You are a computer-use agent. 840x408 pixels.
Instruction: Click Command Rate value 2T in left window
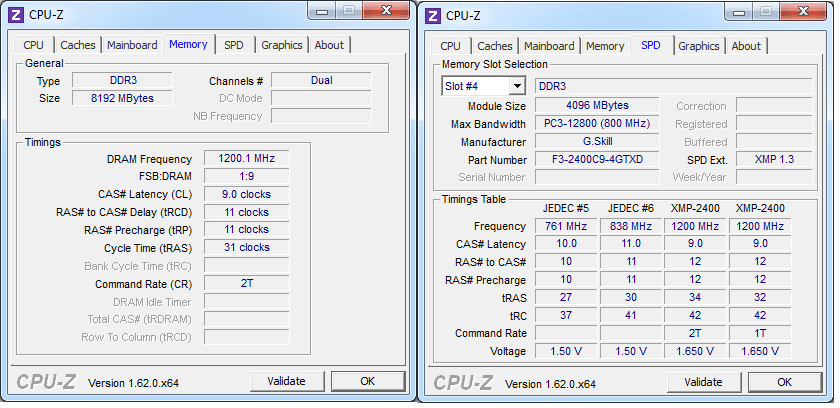[246, 283]
